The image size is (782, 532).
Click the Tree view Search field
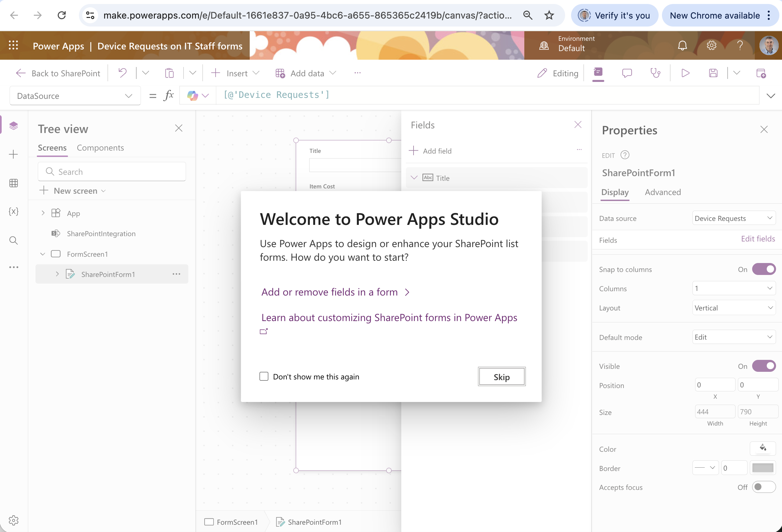pyautogui.click(x=112, y=171)
